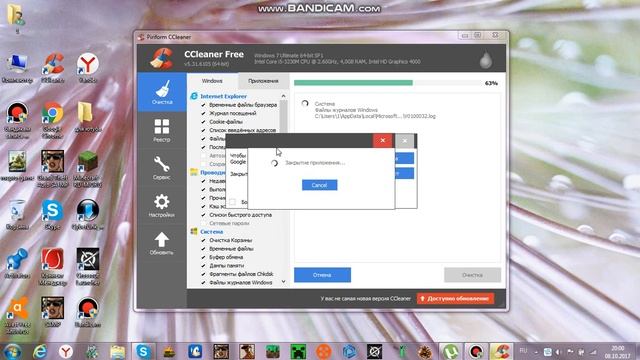Collapse the Система group header
This screenshot has width=640, height=360.
(211, 231)
